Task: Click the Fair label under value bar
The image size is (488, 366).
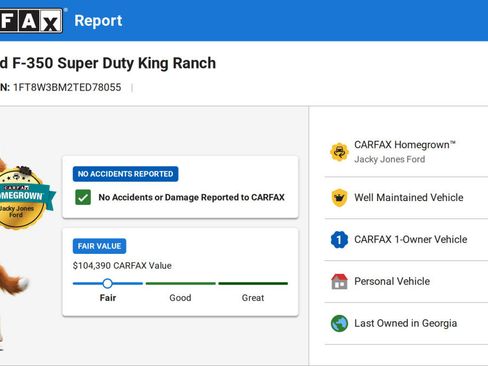Action: point(108,298)
